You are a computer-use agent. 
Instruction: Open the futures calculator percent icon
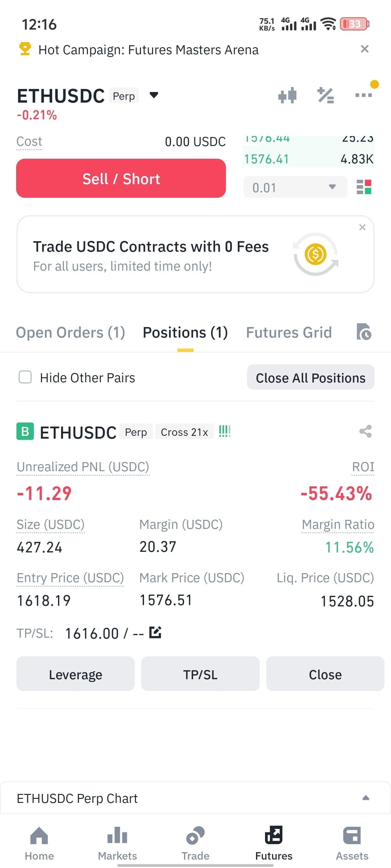point(326,95)
